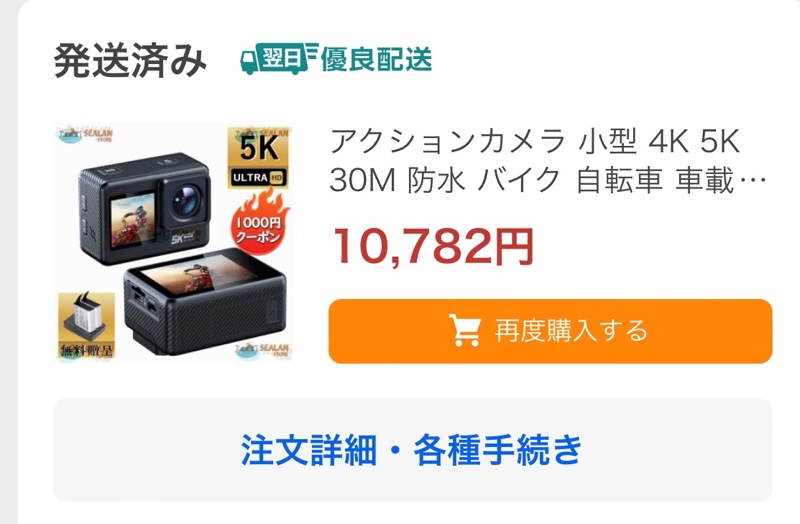Click the 優良配送 delivery label
800x524 pixels.
click(377, 59)
